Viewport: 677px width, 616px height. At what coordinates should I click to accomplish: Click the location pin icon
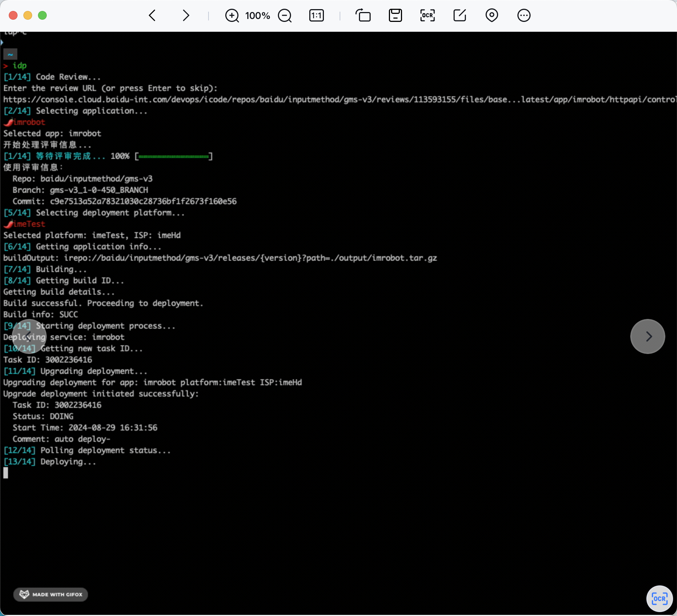pyautogui.click(x=492, y=15)
